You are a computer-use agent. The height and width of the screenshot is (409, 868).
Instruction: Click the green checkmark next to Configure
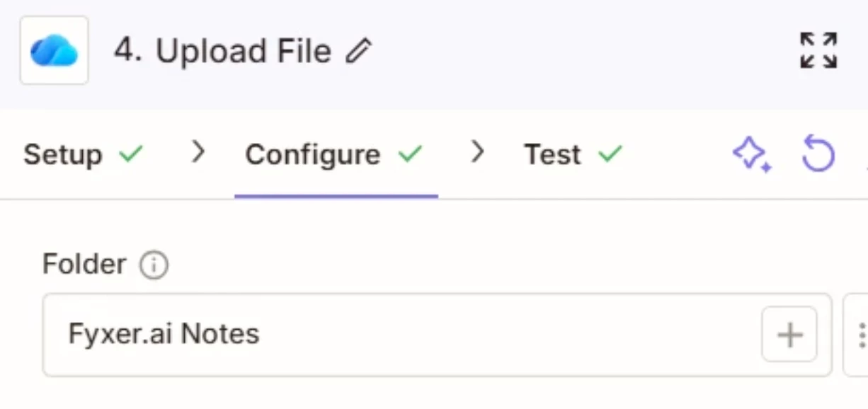(x=410, y=154)
